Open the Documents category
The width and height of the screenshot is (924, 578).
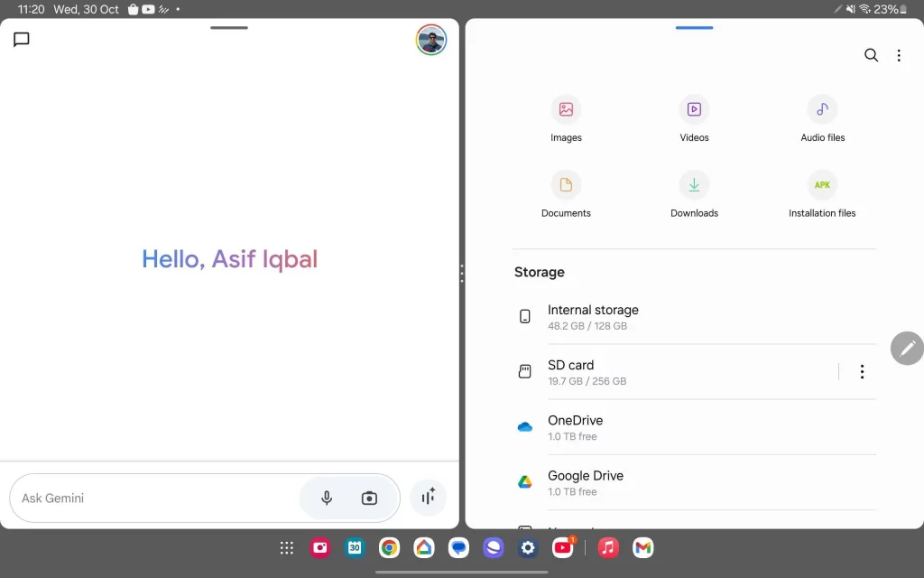click(566, 193)
